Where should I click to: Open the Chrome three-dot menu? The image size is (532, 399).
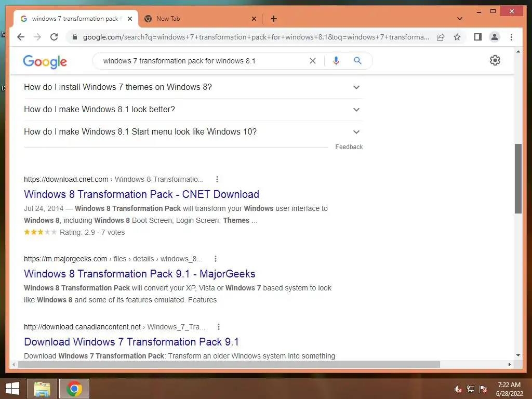point(511,37)
